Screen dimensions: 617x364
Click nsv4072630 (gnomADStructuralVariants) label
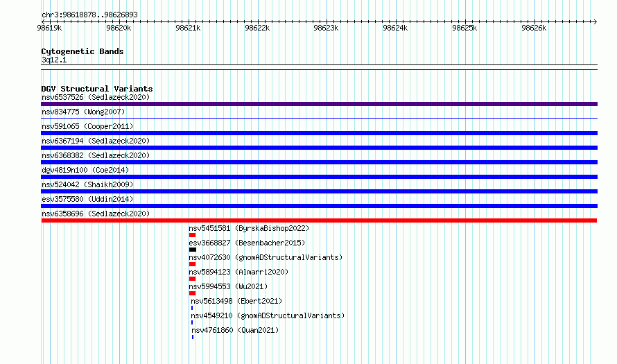[266, 257]
